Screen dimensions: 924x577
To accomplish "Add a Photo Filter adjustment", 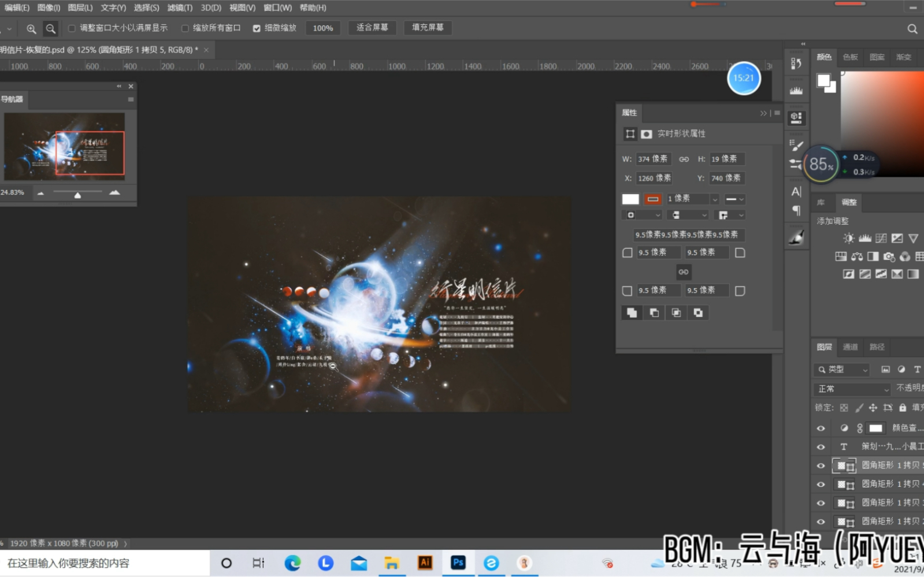I will (x=889, y=256).
